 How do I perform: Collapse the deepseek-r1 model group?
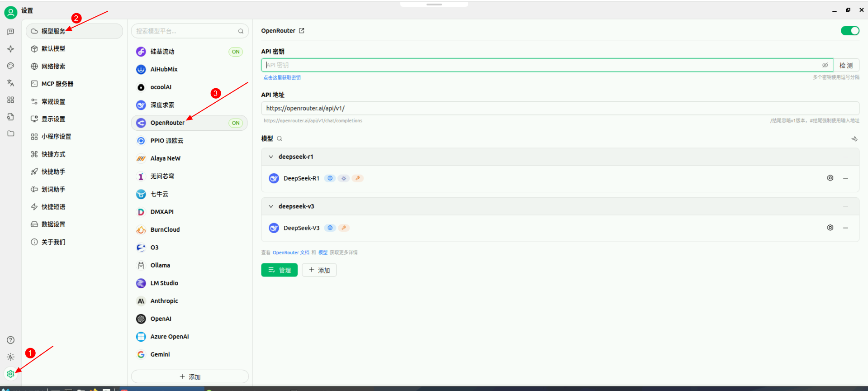pyautogui.click(x=271, y=157)
